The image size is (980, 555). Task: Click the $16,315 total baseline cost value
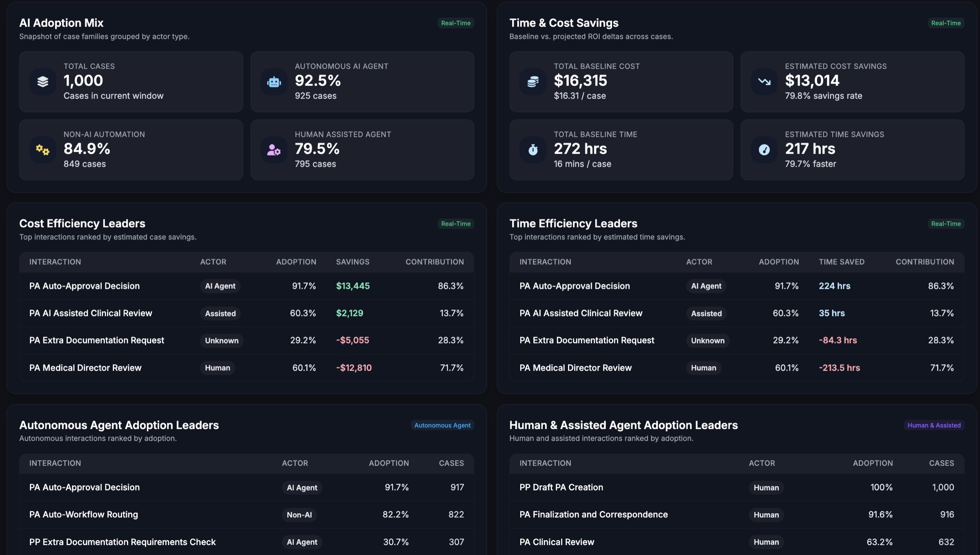pos(580,81)
